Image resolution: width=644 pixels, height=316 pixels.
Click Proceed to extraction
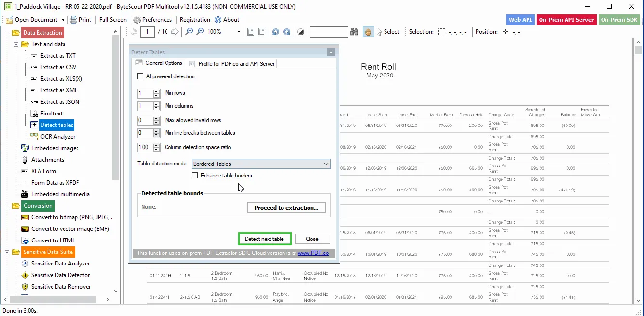[286, 207]
